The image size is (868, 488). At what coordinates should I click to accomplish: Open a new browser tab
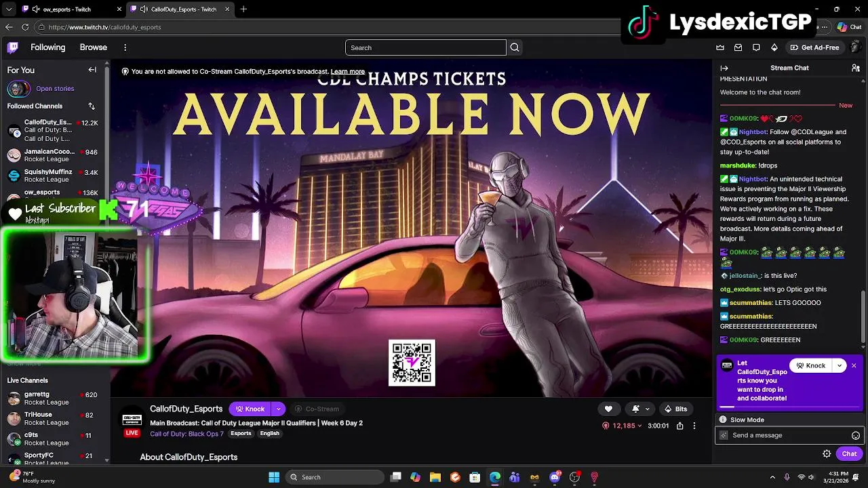243,9
